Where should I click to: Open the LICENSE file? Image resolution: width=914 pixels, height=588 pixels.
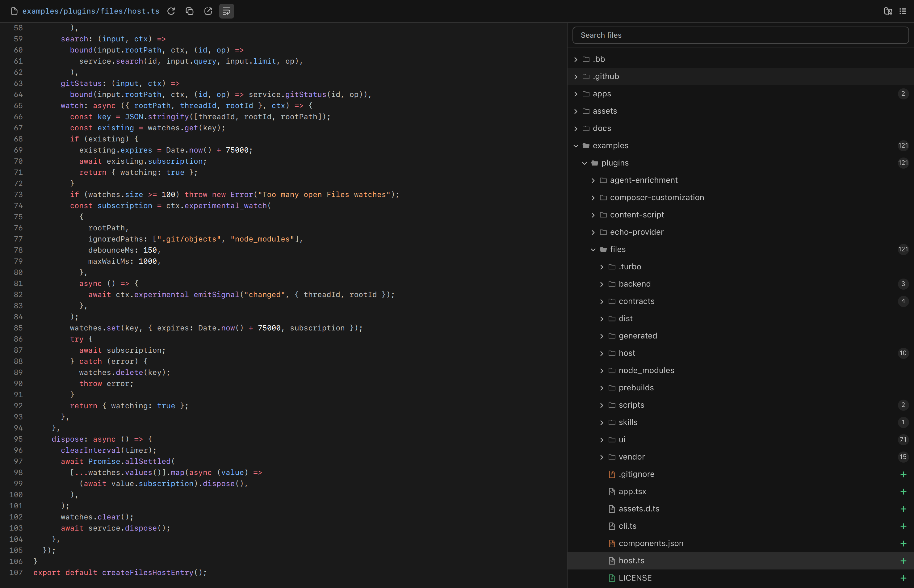(x=741, y=578)
